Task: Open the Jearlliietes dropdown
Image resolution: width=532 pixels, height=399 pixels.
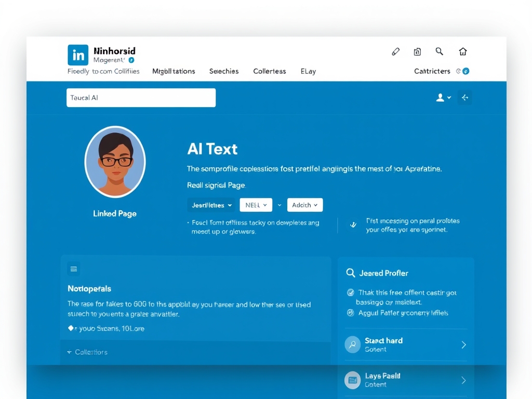Action: coord(211,205)
